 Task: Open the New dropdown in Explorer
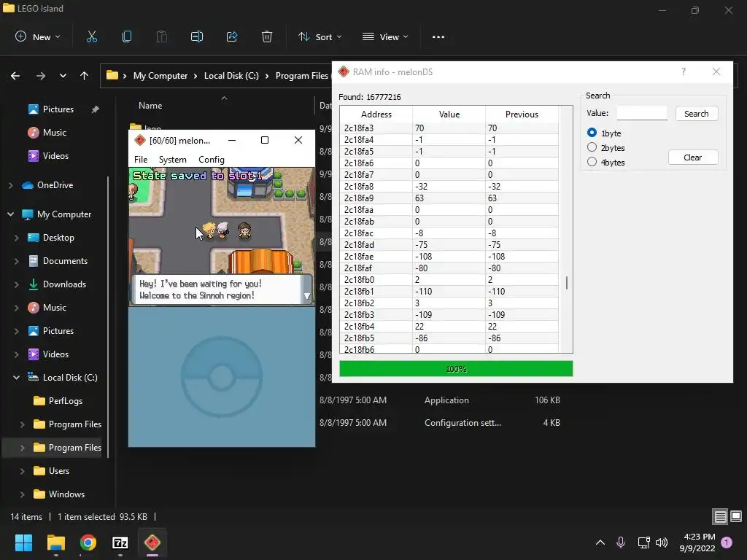38,36
